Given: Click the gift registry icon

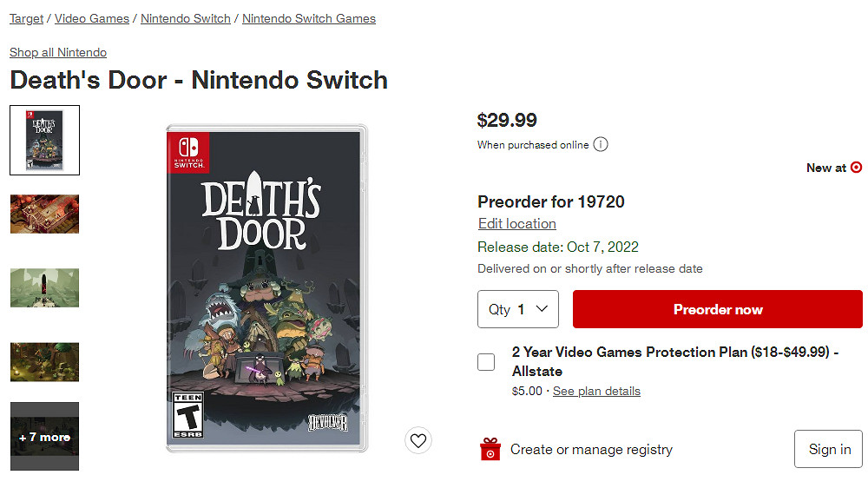Looking at the screenshot, I should [490, 449].
